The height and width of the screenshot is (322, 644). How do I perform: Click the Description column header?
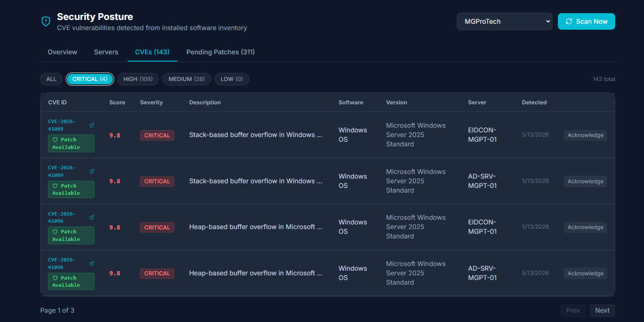(205, 102)
